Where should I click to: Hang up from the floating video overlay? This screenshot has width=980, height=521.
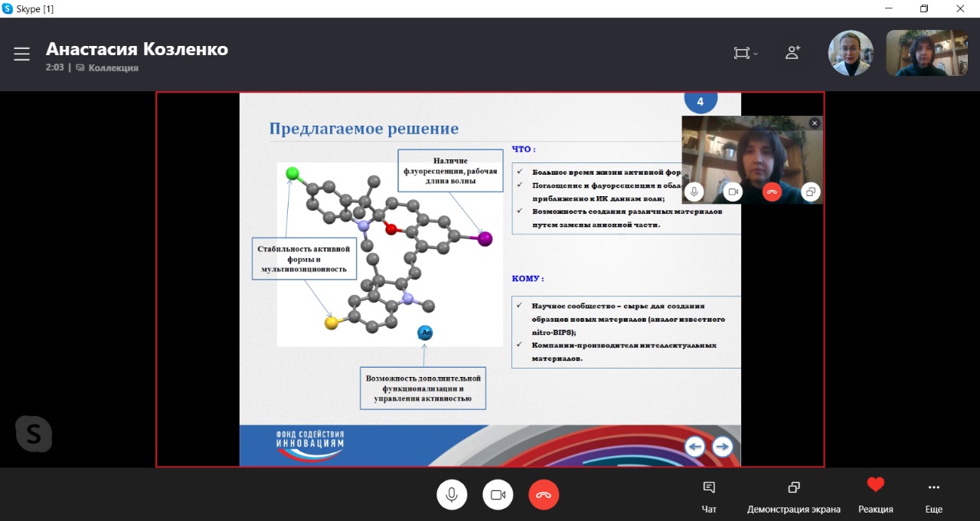(x=772, y=192)
